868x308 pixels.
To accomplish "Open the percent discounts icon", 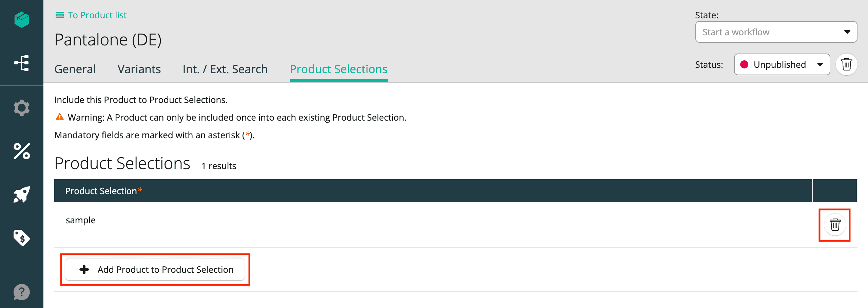I will (x=22, y=151).
